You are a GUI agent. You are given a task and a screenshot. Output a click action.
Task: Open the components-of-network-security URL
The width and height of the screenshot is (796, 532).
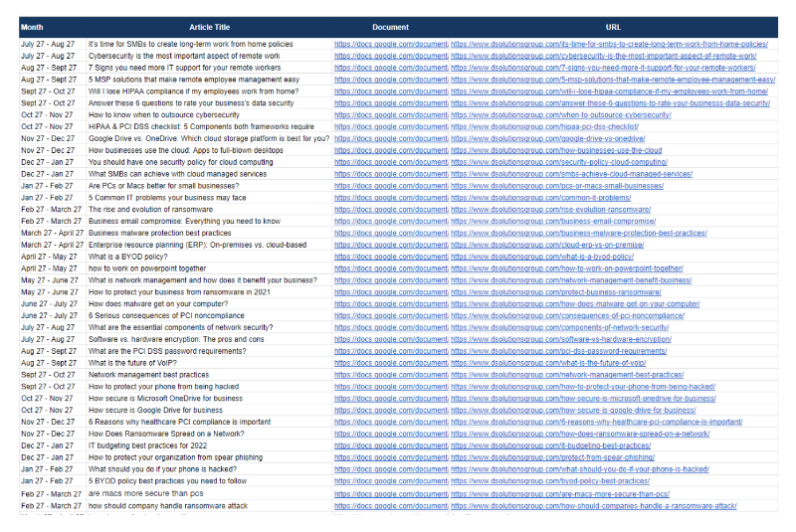(x=560, y=327)
